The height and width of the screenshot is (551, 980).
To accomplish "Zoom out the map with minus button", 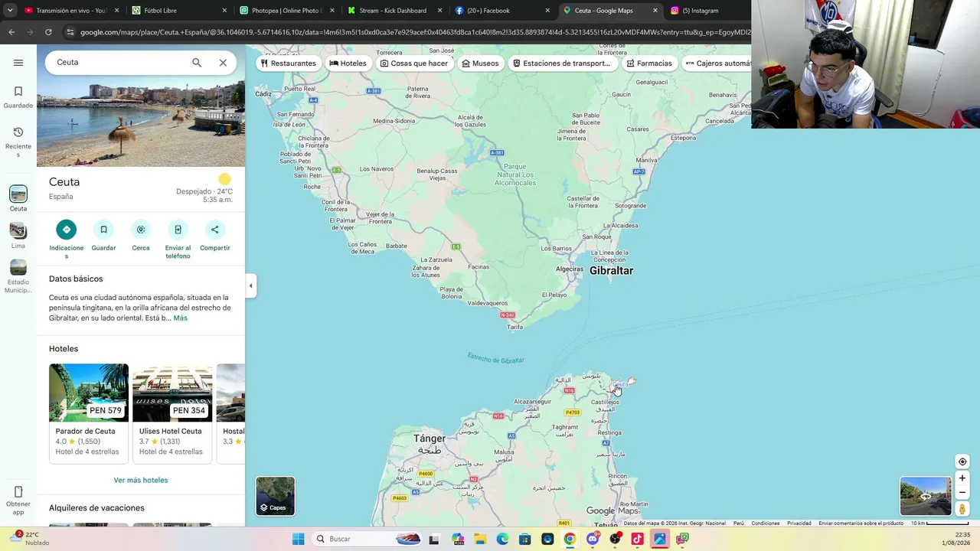I will pyautogui.click(x=962, y=493).
